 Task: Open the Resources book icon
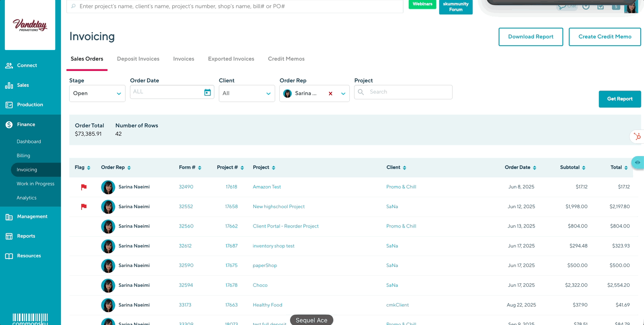pyautogui.click(x=9, y=256)
